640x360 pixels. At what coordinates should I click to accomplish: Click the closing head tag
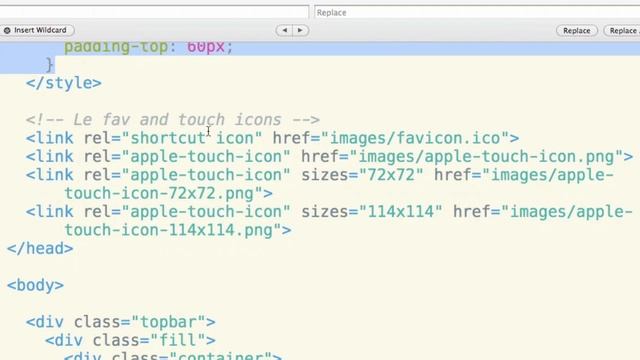tap(40, 248)
